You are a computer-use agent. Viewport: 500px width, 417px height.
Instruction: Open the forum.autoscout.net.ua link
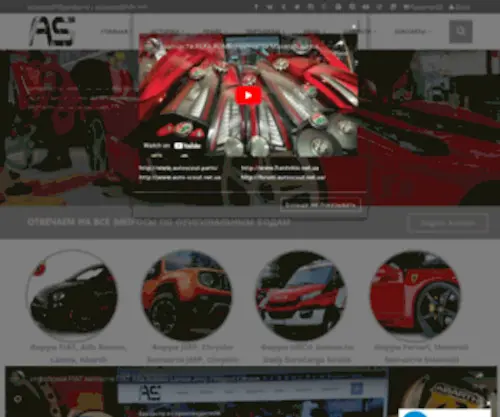[x=283, y=178]
